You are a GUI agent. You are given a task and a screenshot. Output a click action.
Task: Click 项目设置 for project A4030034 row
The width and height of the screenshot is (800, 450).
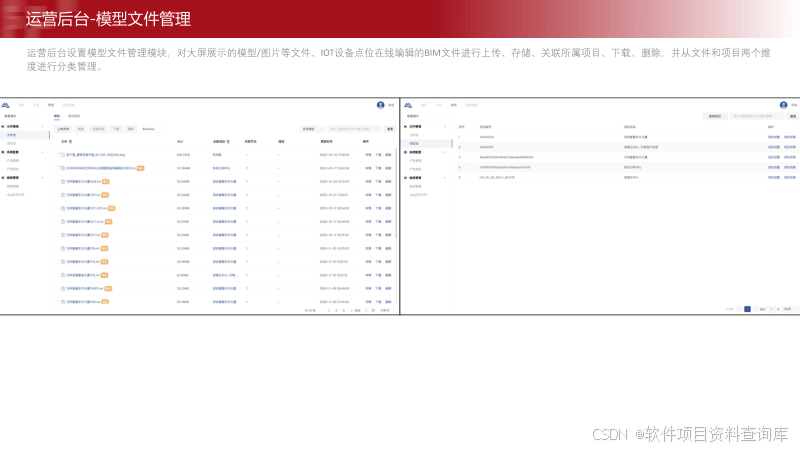point(773,137)
